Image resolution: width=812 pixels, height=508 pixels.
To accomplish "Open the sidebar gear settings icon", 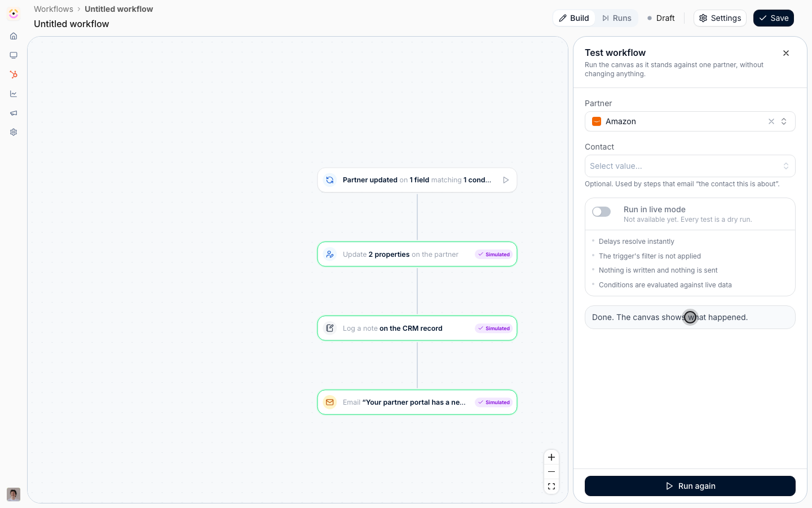I will pyautogui.click(x=14, y=132).
